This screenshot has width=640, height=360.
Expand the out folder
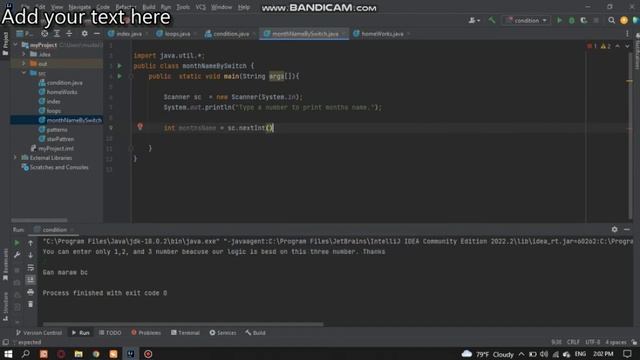pos(24,64)
